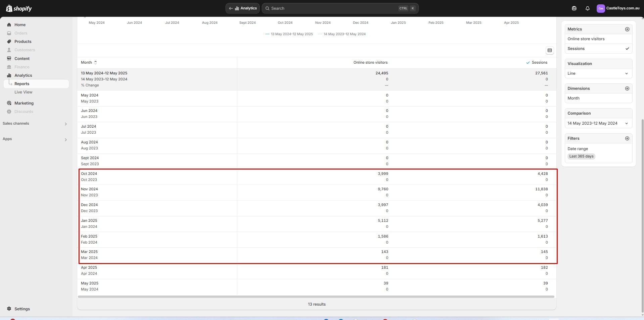Click the Last 365 days filter chip
The height and width of the screenshot is (320, 644).
(581, 156)
